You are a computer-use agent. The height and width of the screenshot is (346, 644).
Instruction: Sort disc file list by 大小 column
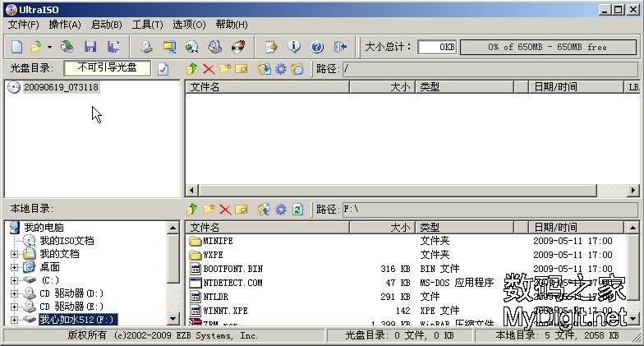point(382,87)
